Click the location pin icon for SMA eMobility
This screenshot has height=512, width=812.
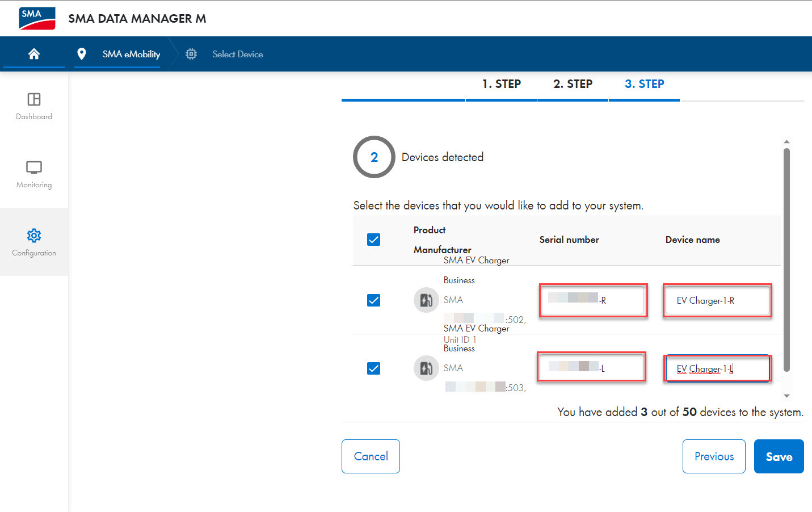point(82,54)
